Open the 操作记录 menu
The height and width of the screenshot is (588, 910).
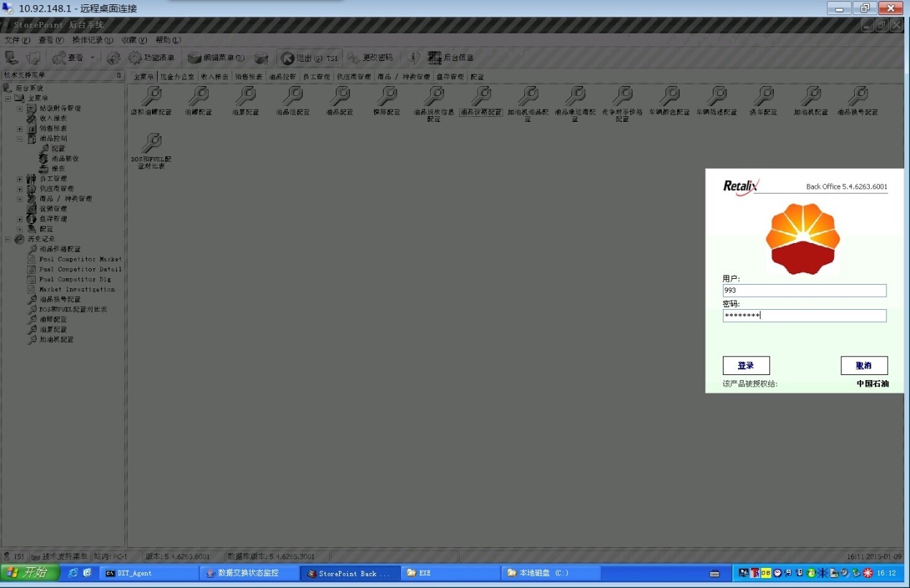[93, 40]
